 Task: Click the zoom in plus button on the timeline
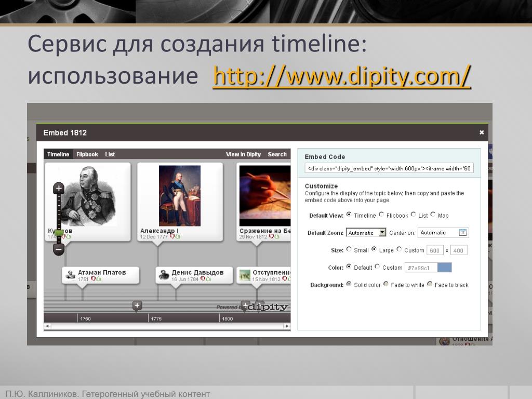click(x=59, y=188)
